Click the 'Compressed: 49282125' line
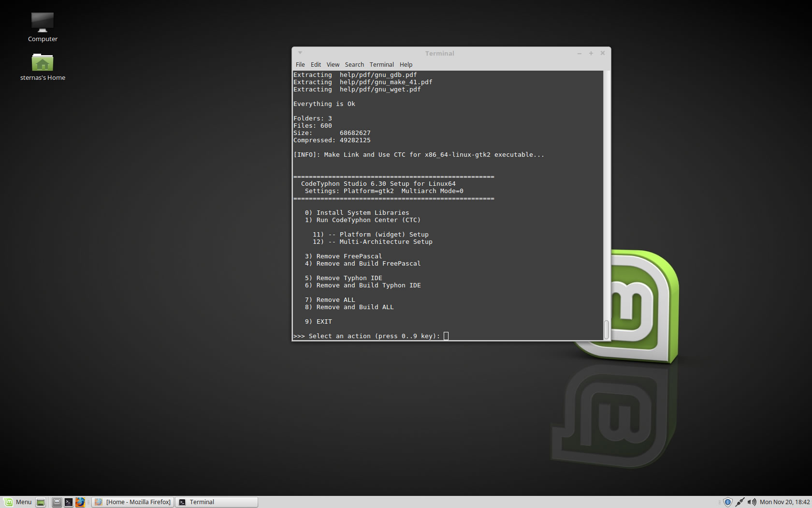This screenshot has width=812, height=508. pos(332,140)
